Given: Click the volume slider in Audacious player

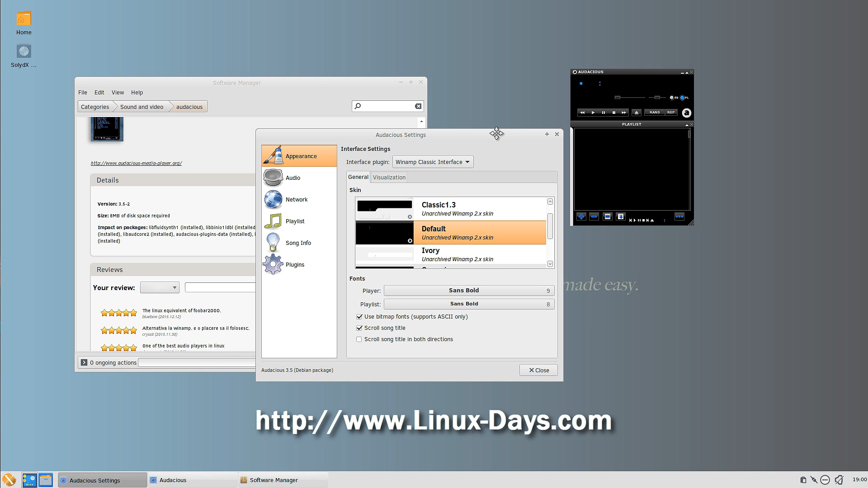Looking at the screenshot, I should (x=630, y=98).
